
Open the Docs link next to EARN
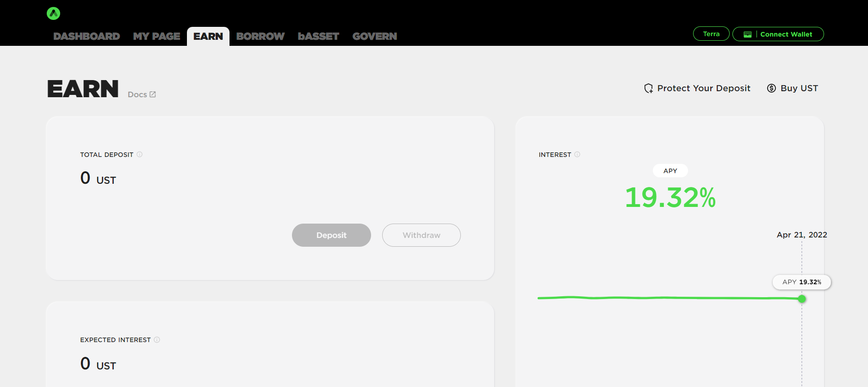click(x=142, y=94)
